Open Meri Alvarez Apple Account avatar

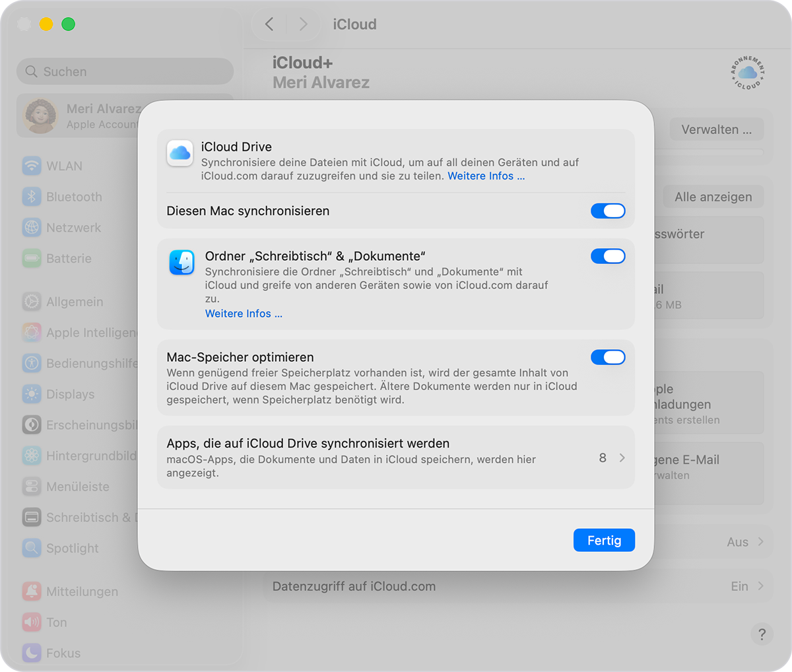pos(41,116)
